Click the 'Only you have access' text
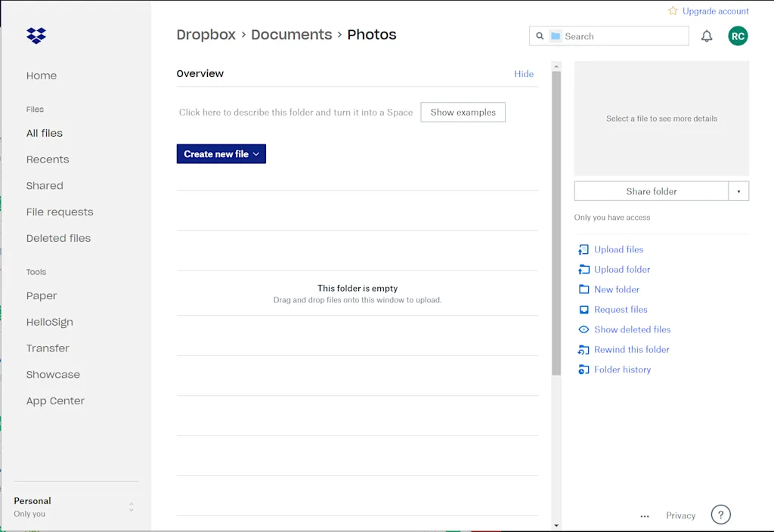 click(611, 217)
